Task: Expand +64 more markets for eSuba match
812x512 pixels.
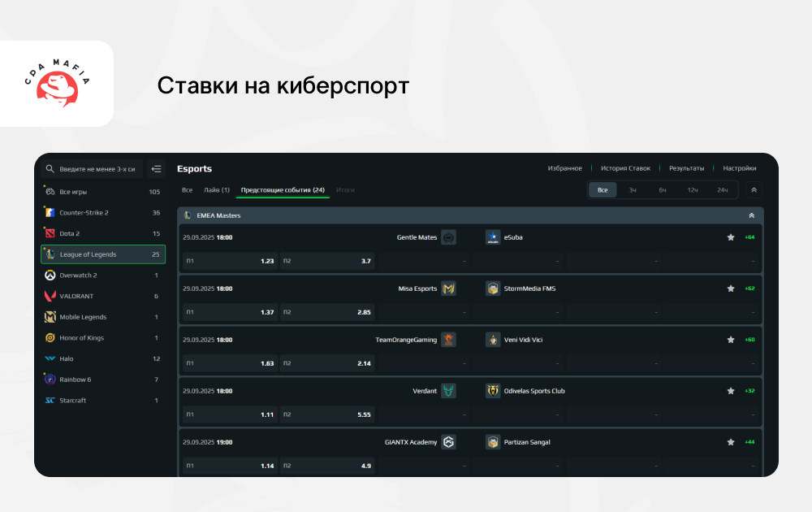Action: click(749, 237)
